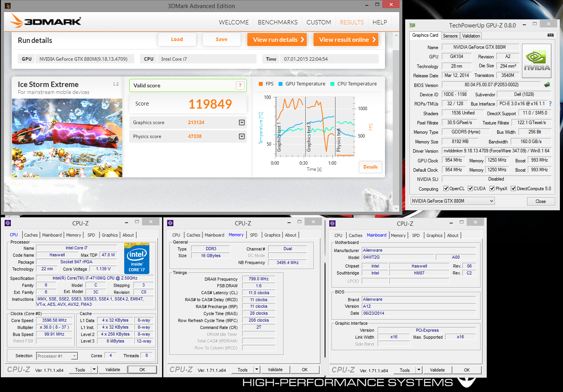Click the 799.0 MHz DRAM Frequency value
The height and width of the screenshot is (392, 563).
[258, 279]
